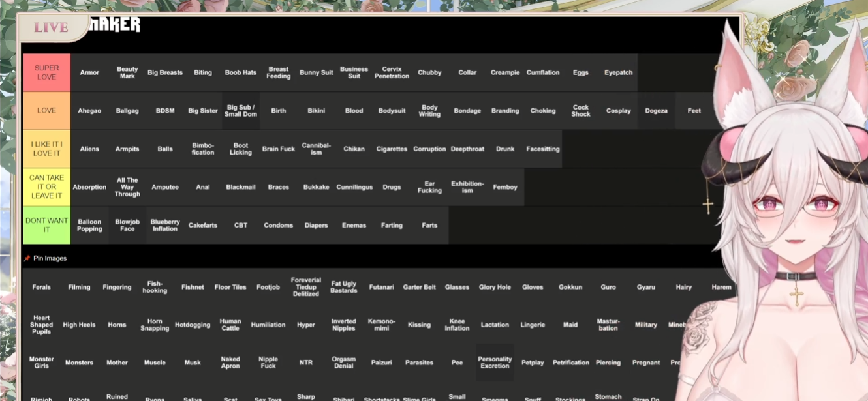Click the LIVE badge in top corner
The width and height of the screenshot is (868, 401).
click(x=51, y=27)
